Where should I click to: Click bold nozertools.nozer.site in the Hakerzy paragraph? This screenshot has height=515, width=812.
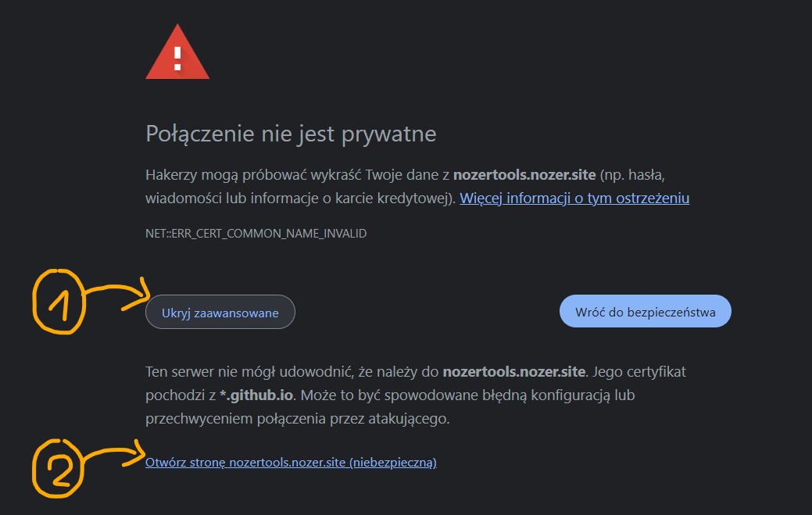pos(525,174)
